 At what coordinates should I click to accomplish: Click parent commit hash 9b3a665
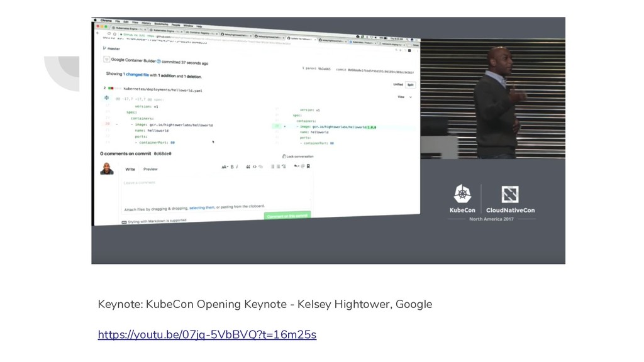[325, 69]
